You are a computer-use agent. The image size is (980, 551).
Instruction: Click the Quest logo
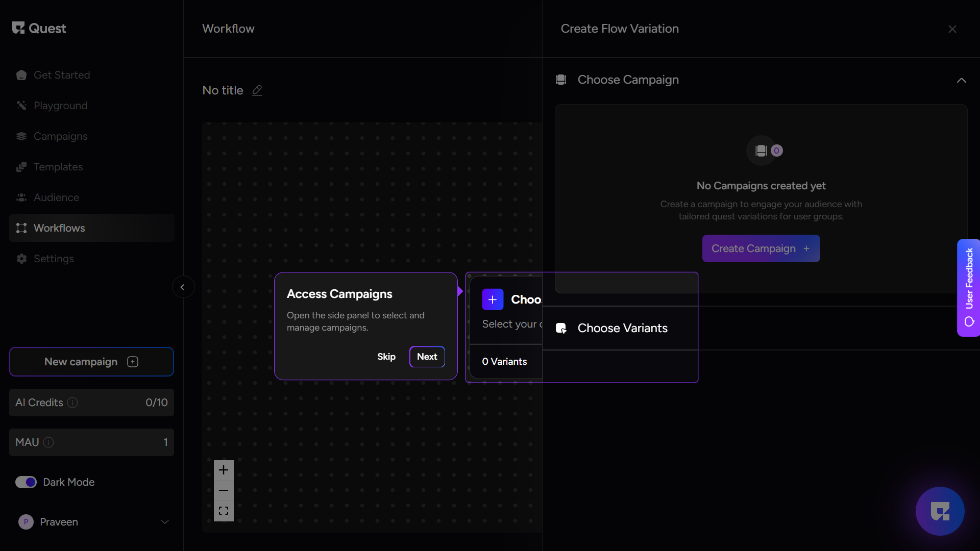coord(39,29)
